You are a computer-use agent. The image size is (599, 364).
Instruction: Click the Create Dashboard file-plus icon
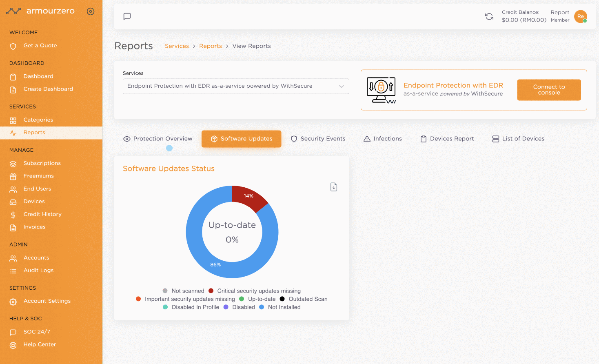pyautogui.click(x=13, y=89)
